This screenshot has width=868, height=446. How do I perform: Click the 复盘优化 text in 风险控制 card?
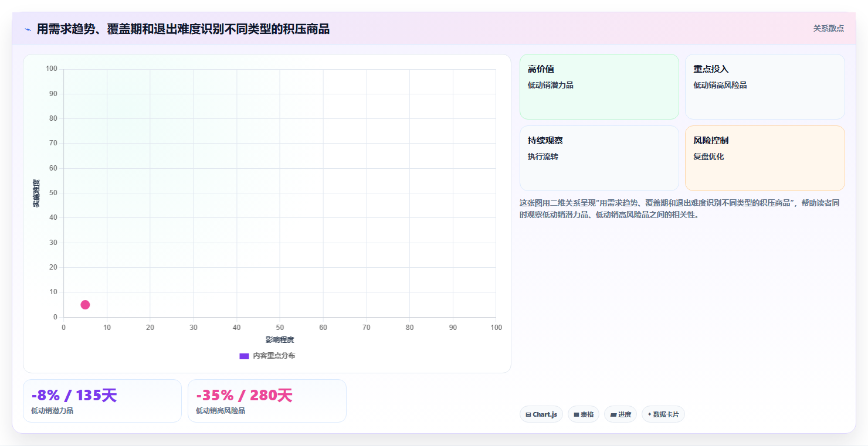(x=708, y=157)
